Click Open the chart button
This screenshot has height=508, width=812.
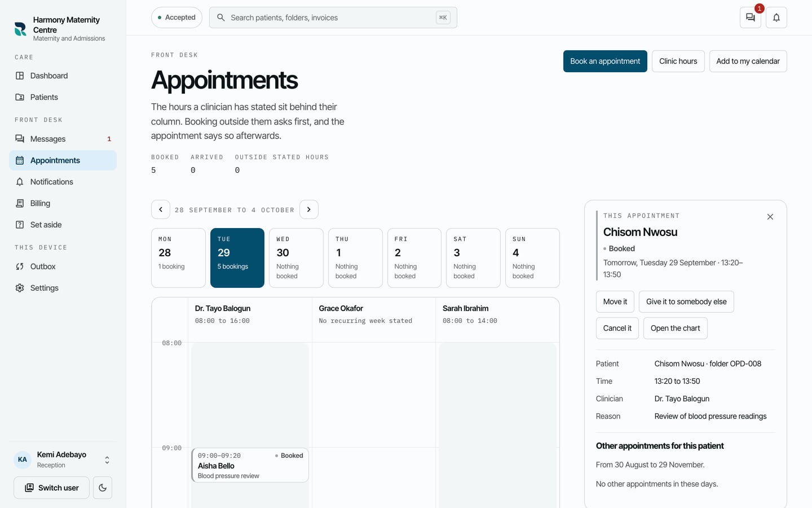675,328
